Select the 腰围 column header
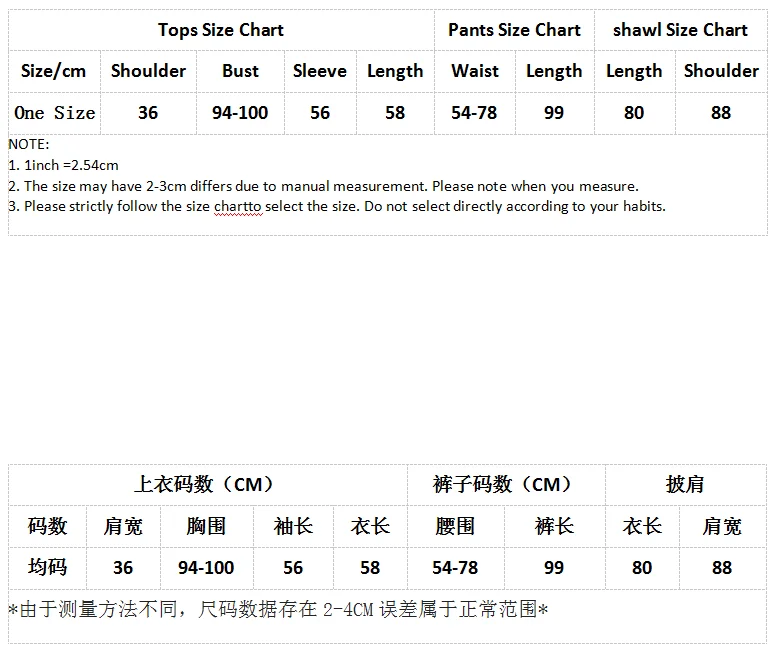This screenshot has height=652, width=773. point(455,526)
